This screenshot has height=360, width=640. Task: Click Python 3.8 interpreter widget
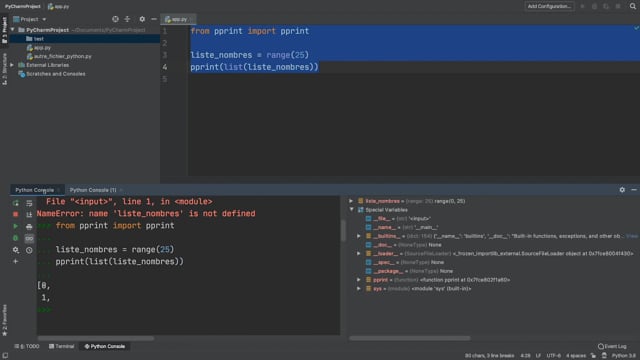(x=624, y=356)
